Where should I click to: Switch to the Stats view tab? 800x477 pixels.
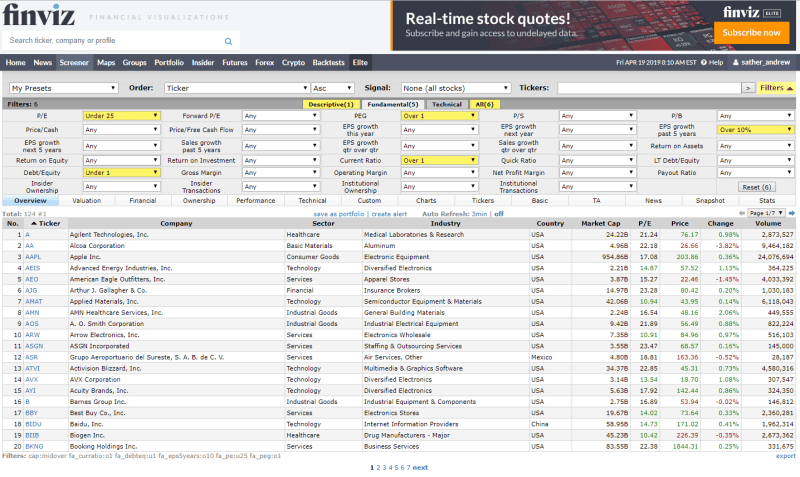coord(766,200)
